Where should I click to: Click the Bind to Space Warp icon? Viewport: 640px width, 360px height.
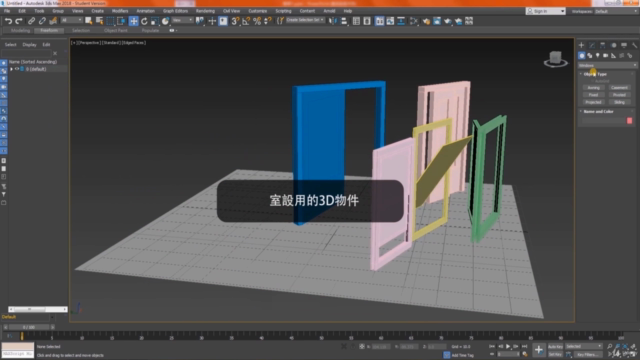tap(53, 21)
